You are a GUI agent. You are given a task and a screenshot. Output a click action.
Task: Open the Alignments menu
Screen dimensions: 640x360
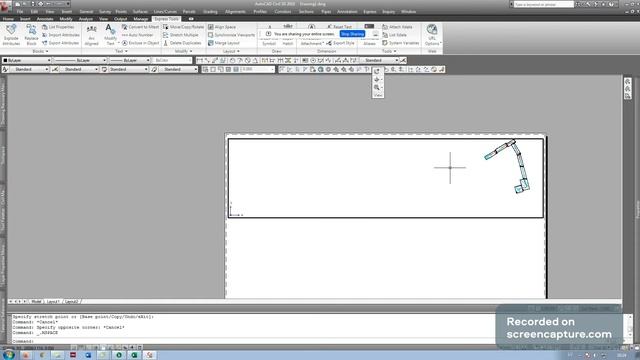(x=236, y=12)
